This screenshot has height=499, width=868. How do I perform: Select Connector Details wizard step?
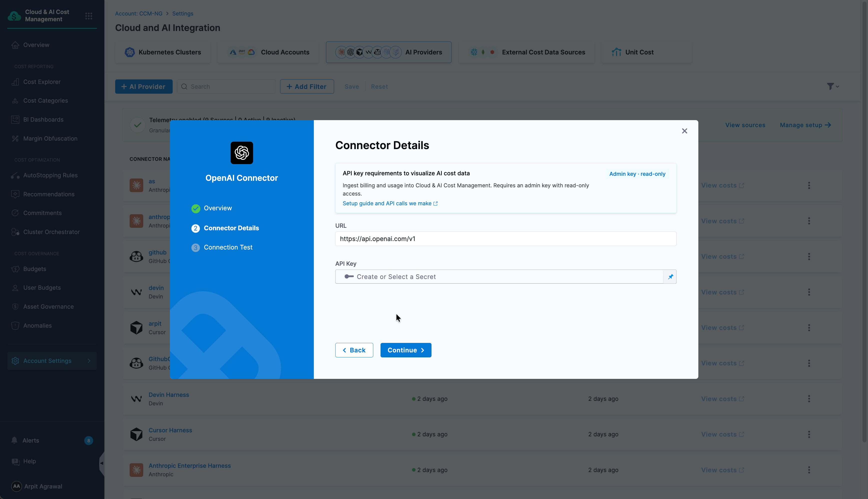(225, 228)
